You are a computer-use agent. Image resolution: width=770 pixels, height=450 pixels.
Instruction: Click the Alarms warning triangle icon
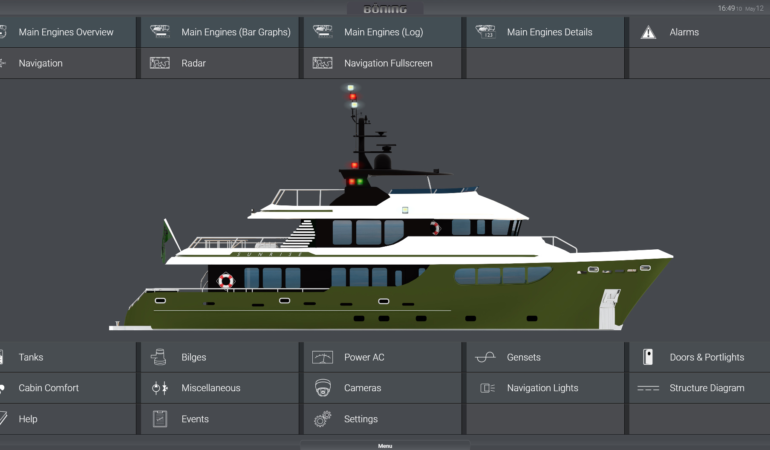pos(648,32)
